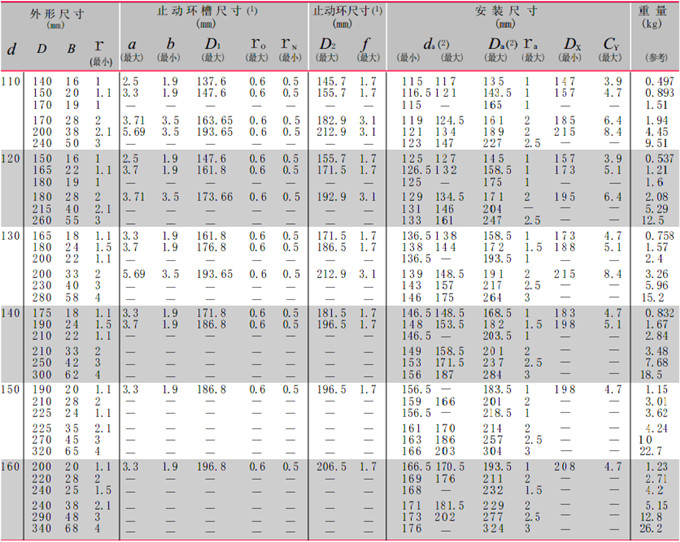
Task: Click D2 value 192.9
Action: [331, 197]
